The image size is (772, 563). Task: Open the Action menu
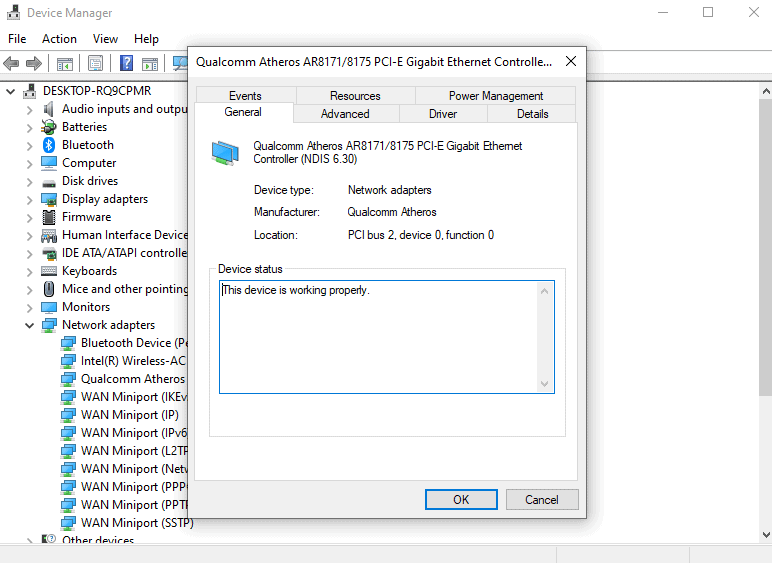click(x=59, y=39)
